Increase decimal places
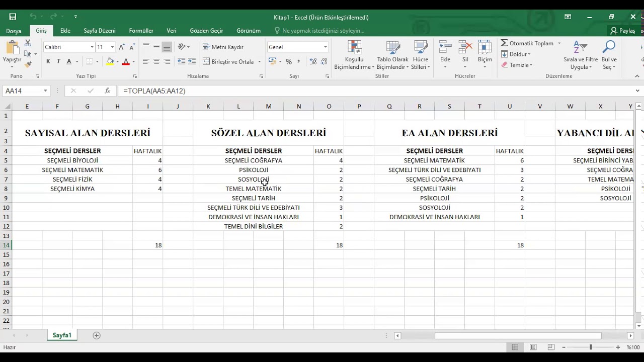 pos(313,61)
